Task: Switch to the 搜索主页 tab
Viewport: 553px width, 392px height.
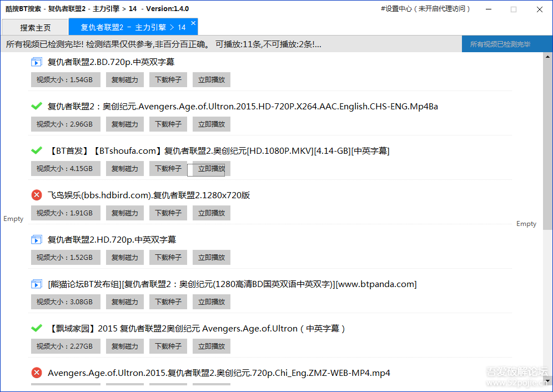Action: (x=35, y=28)
